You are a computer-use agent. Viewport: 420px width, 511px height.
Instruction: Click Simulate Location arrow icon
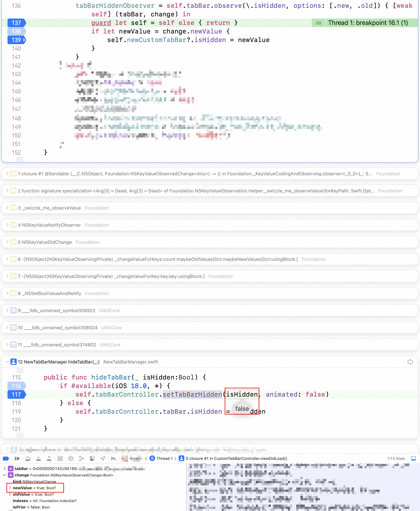[x=103, y=458]
